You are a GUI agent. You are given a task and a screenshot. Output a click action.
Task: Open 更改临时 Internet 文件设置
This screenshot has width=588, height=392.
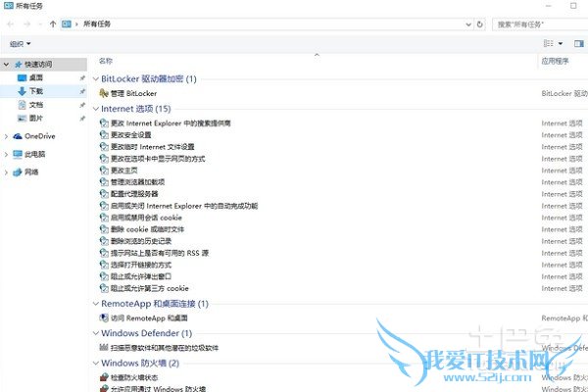click(152, 147)
